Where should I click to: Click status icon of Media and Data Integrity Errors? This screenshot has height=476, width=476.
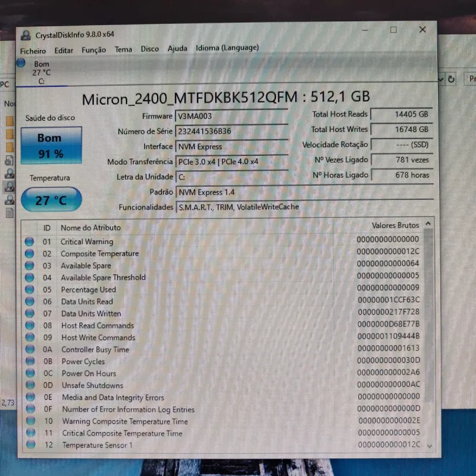(30, 397)
